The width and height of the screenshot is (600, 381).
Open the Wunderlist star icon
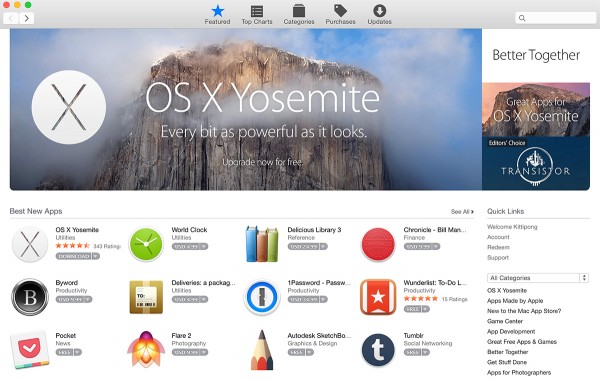click(378, 297)
